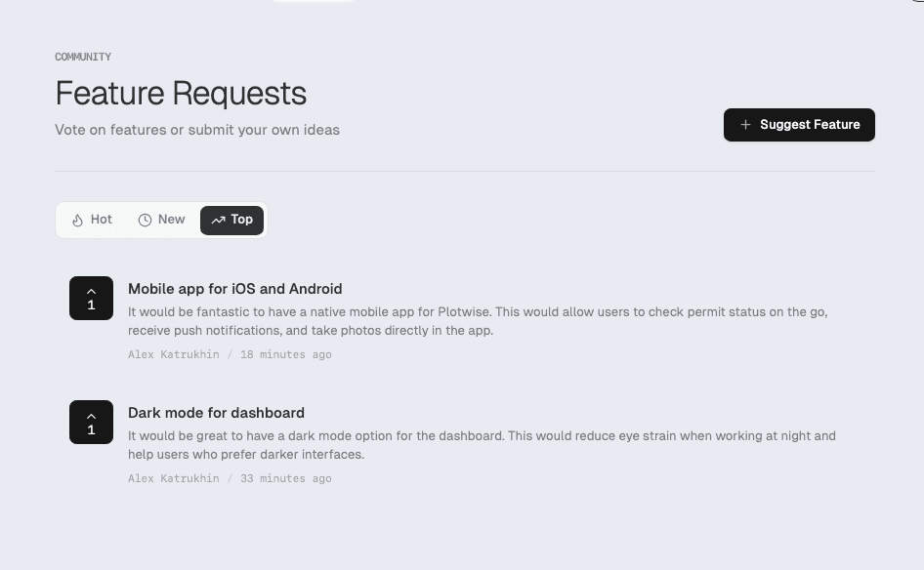Screen dimensions: 924x570
Task: Select the flame icon on the Hot filter
Action: point(78,220)
